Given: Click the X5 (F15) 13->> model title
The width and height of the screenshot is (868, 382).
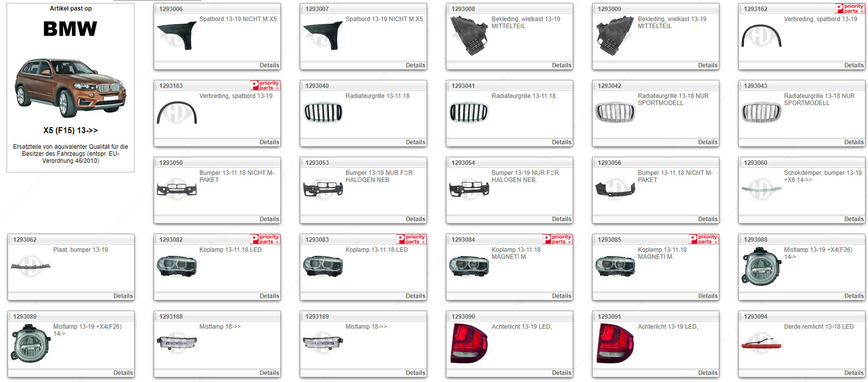Looking at the screenshot, I should coord(70,131).
